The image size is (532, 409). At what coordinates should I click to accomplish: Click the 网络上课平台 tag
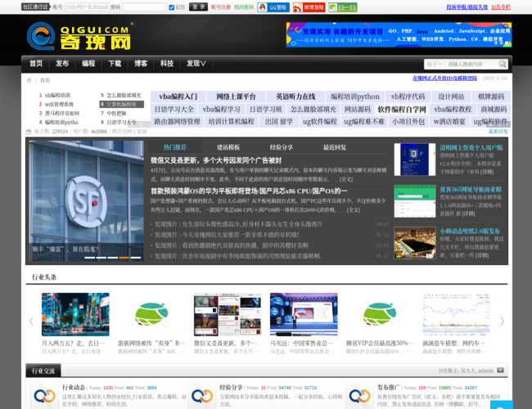click(x=236, y=97)
